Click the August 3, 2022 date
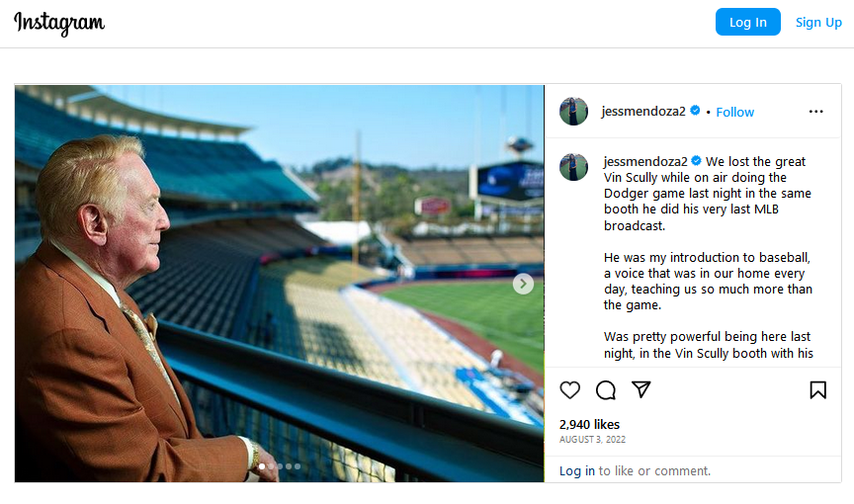The width and height of the screenshot is (854, 504). coord(592,440)
